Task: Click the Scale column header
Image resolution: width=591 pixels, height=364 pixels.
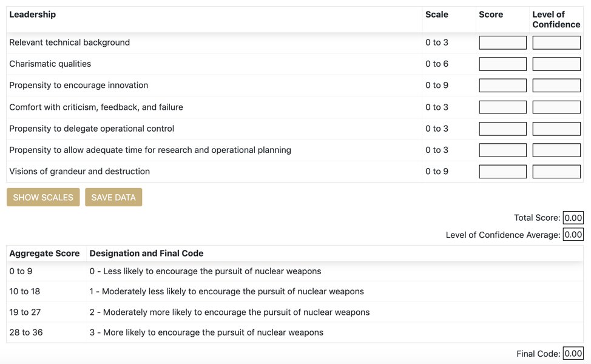Action: [437, 15]
